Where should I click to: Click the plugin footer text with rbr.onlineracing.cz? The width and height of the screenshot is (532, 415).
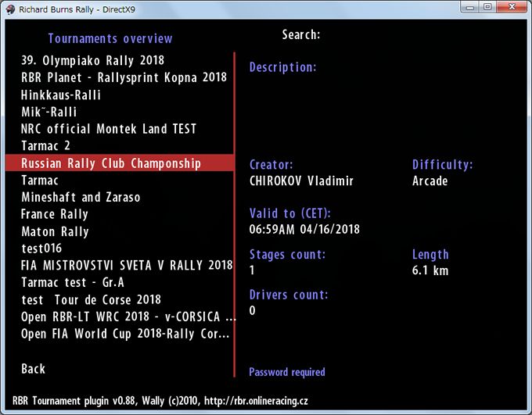[x=160, y=401]
